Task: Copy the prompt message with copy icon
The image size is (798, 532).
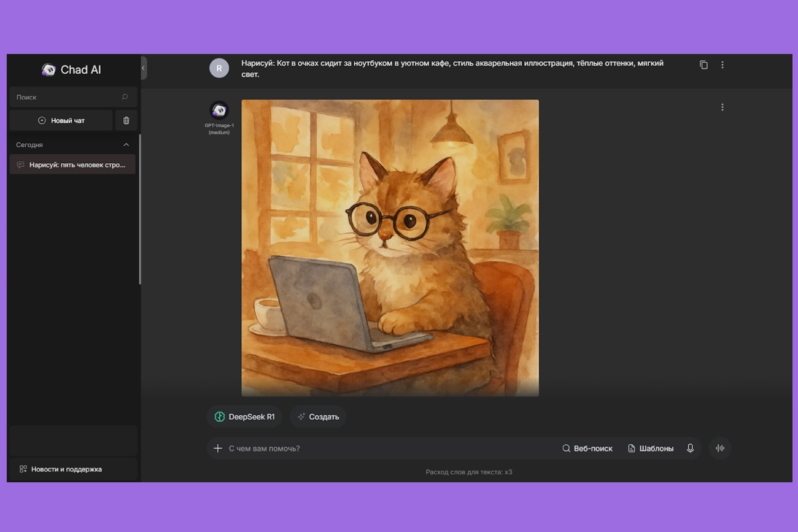Action: click(703, 65)
